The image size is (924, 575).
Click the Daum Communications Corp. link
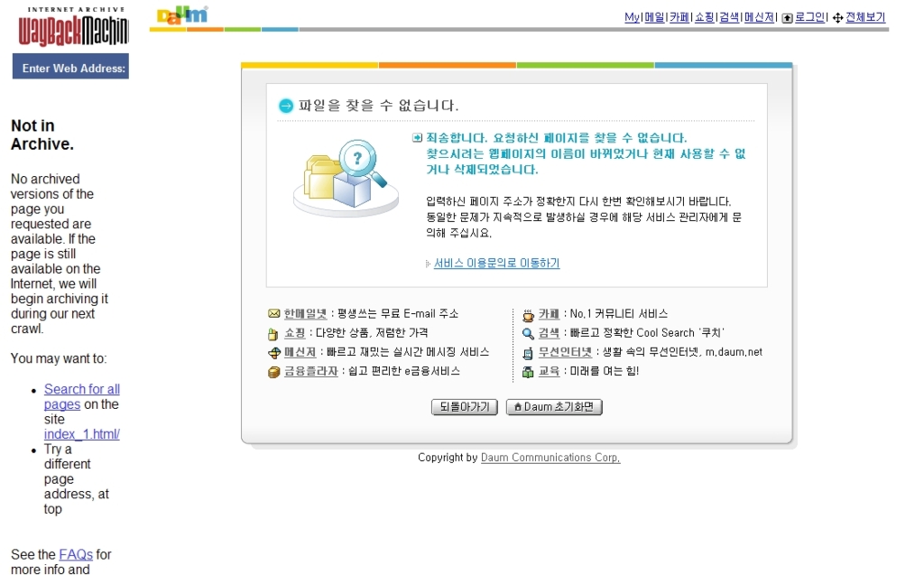coord(550,458)
